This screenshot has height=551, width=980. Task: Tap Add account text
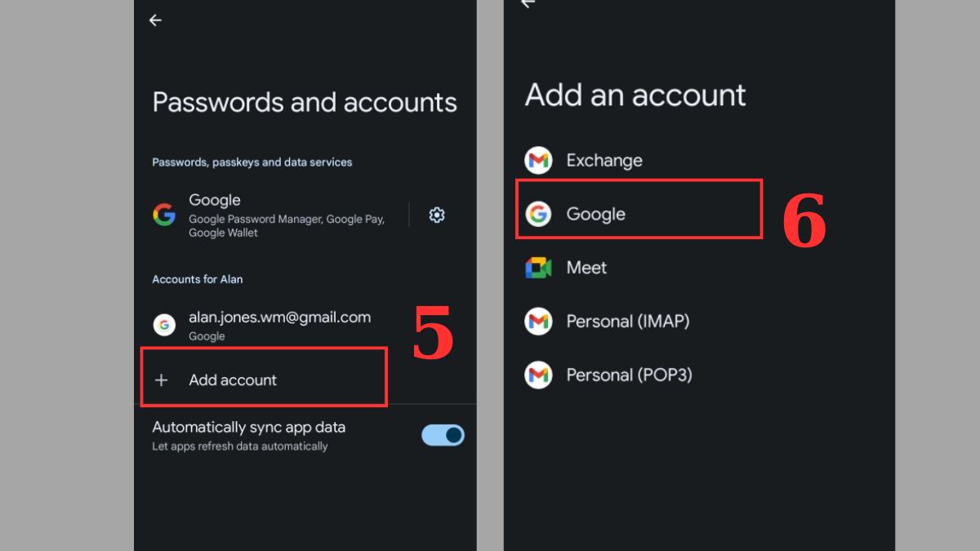233,380
